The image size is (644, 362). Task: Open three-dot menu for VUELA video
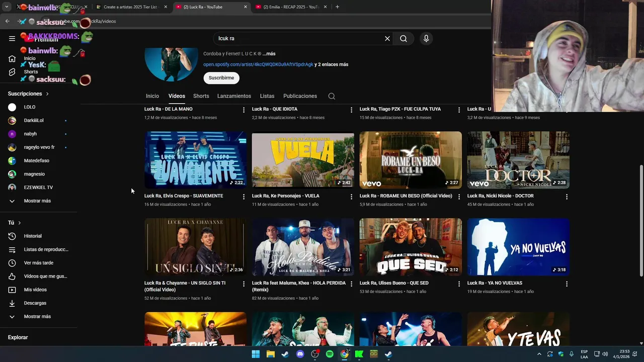(x=351, y=197)
